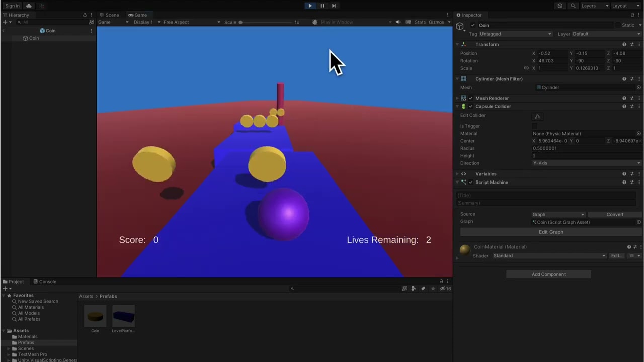
Task: Toggle hidden packages visibility count icon
Action: coord(445,289)
